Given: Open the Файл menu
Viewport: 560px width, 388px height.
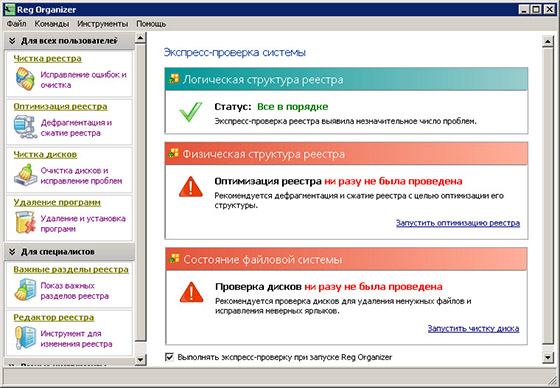Looking at the screenshot, I should click(x=16, y=24).
